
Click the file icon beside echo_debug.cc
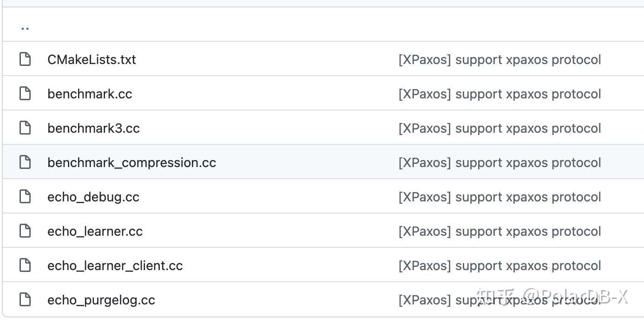point(25,197)
